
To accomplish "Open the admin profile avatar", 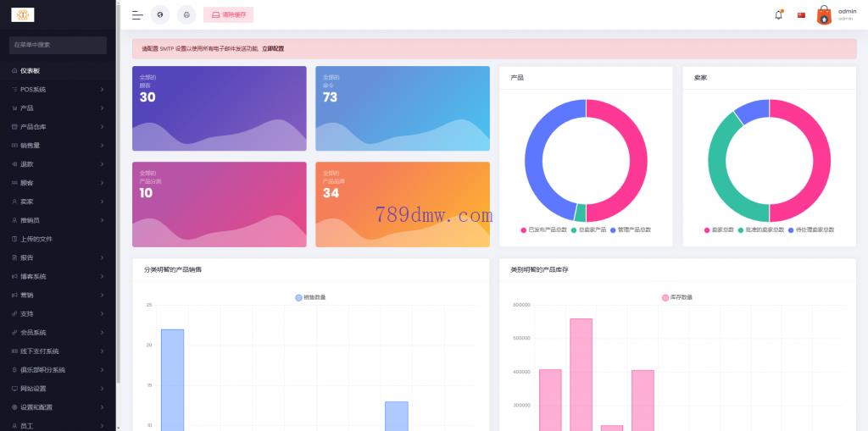I will coord(824,15).
